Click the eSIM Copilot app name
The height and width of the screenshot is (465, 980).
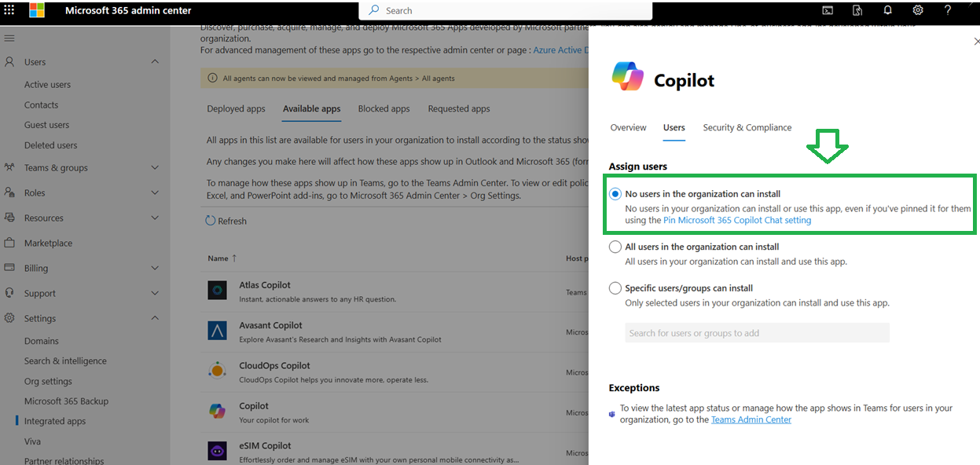point(265,445)
